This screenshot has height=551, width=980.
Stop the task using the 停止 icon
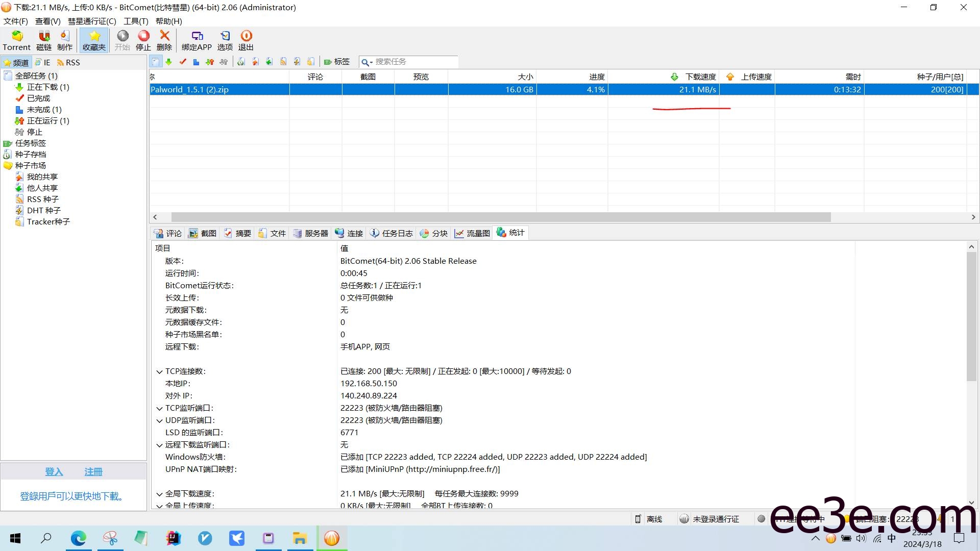(x=143, y=40)
